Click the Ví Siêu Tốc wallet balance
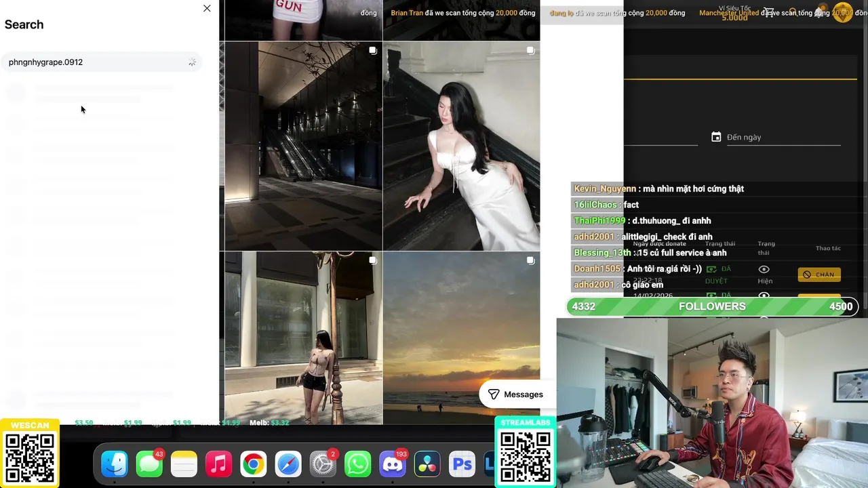The image size is (868, 488). [x=734, y=13]
